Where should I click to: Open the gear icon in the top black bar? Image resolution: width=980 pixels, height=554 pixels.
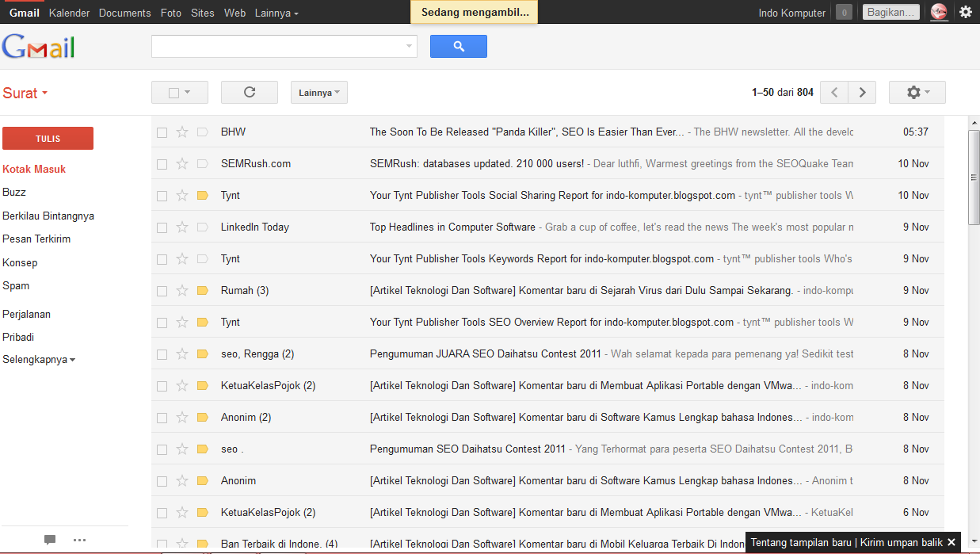pos(965,12)
